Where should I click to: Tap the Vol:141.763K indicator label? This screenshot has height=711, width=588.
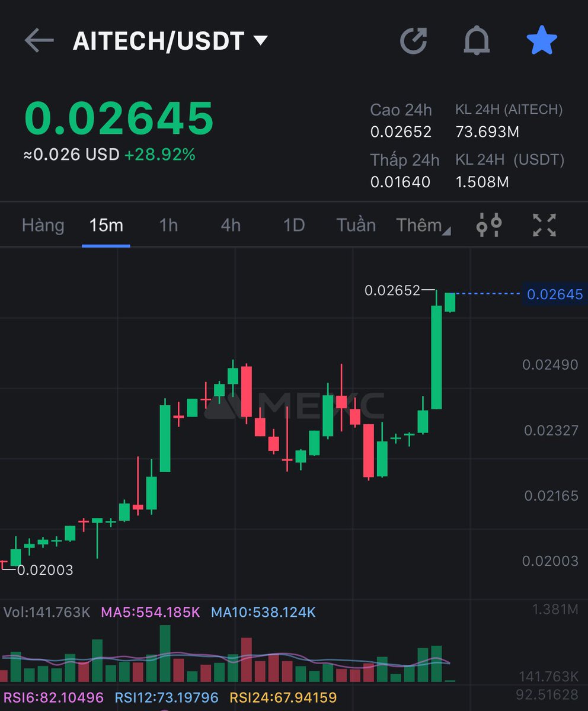click(47, 612)
